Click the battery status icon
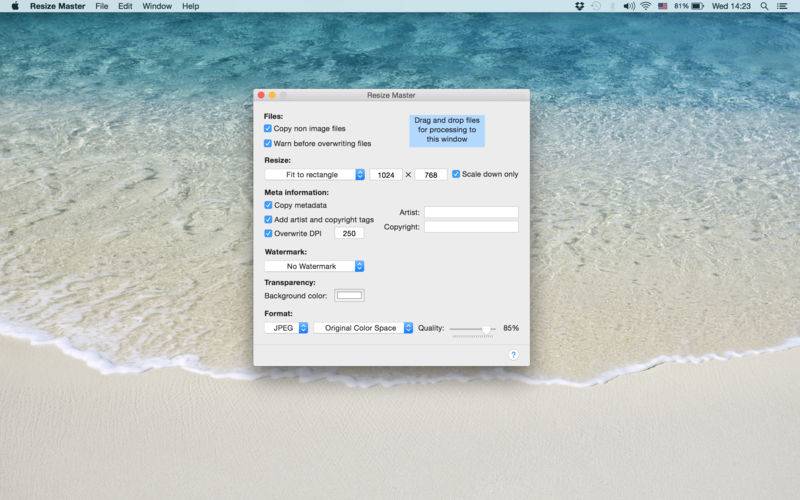Viewport: 800px width, 500px height. click(697, 6)
